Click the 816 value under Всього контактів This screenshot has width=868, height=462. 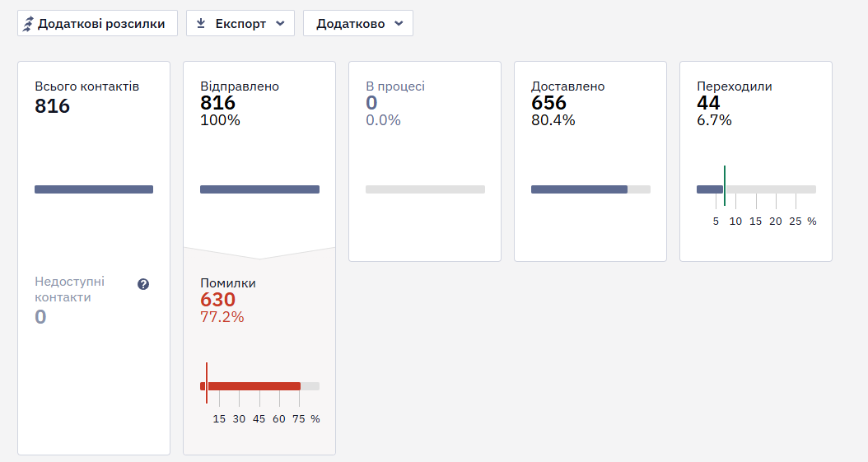pyautogui.click(x=53, y=105)
